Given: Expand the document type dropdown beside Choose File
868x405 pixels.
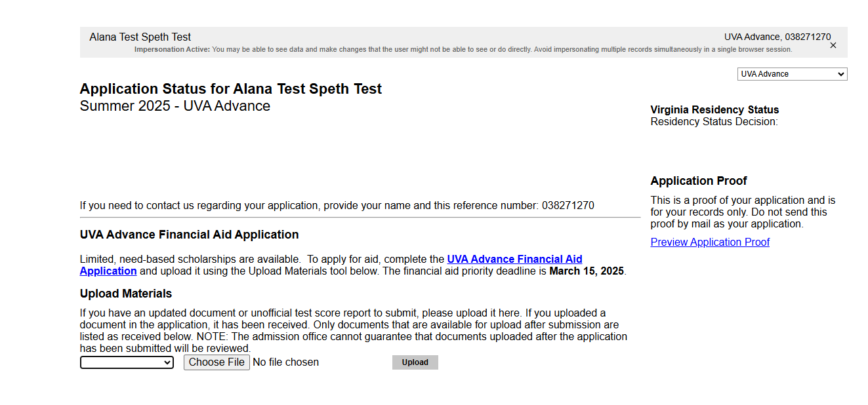Looking at the screenshot, I should tap(127, 362).
